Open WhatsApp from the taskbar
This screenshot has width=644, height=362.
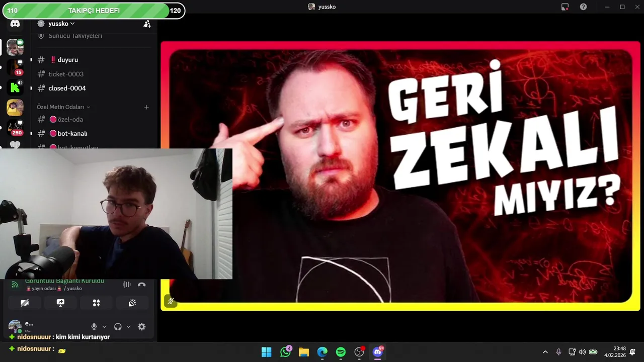285,352
